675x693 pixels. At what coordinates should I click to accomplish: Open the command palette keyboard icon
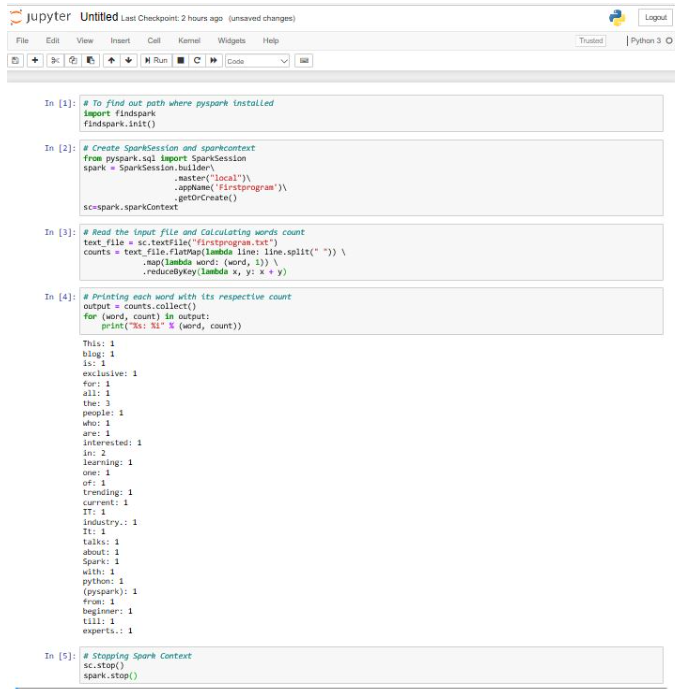[304, 61]
